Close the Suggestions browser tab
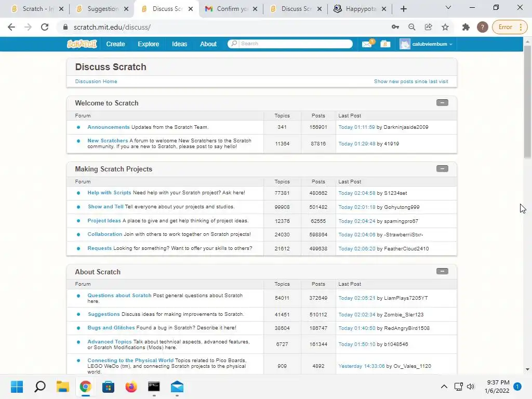The image size is (532, 399). click(126, 9)
